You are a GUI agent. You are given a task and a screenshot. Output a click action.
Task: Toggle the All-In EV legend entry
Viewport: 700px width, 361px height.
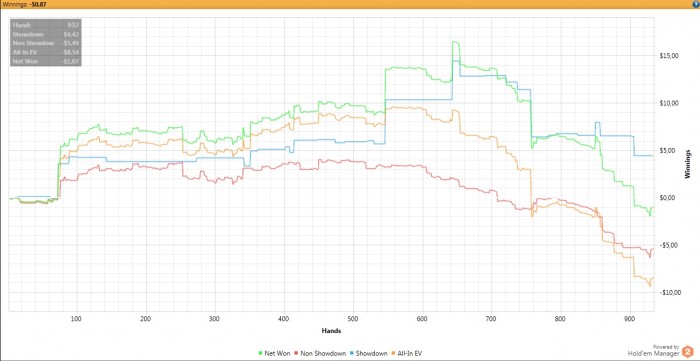click(407, 354)
